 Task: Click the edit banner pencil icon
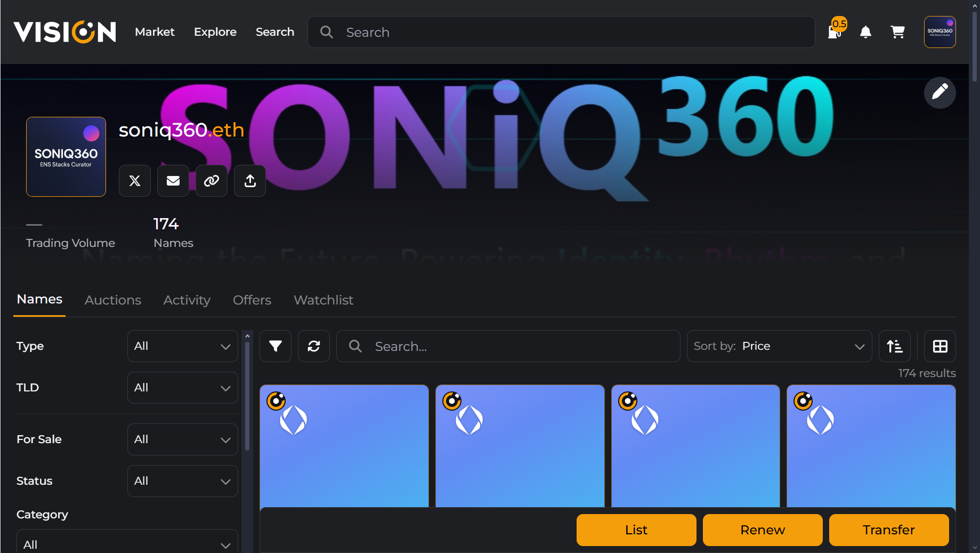click(x=939, y=92)
